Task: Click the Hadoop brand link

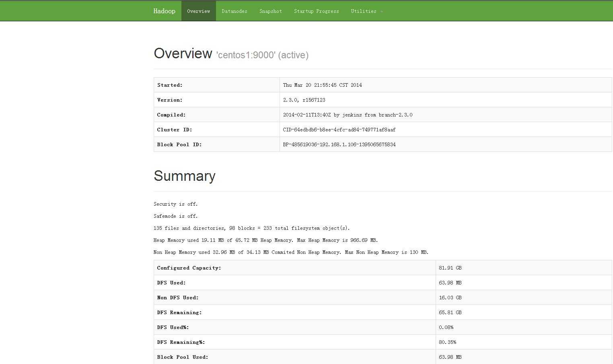Action: 164,11
